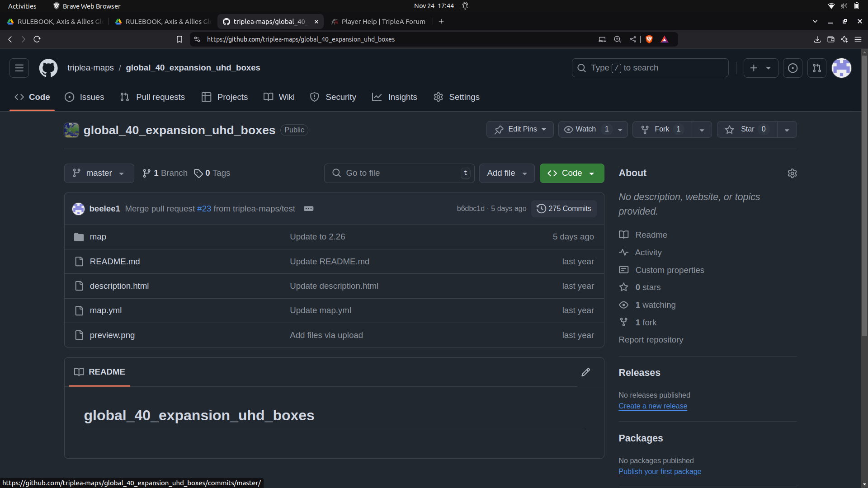Click the notification bell in top bar
The image size is (868, 488).
[x=465, y=6]
